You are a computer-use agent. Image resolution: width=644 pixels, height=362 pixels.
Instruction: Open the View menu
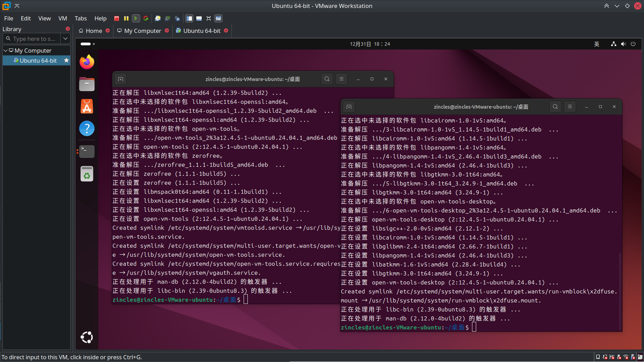[44, 18]
